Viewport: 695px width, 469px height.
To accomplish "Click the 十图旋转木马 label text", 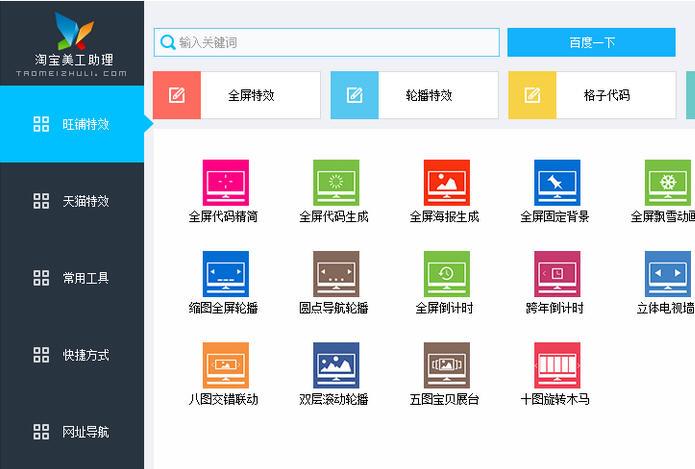I will coord(555,399).
